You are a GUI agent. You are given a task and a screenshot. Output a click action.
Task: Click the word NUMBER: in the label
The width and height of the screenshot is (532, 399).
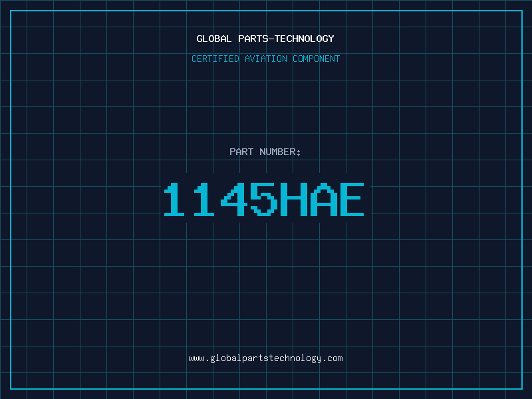(280, 152)
